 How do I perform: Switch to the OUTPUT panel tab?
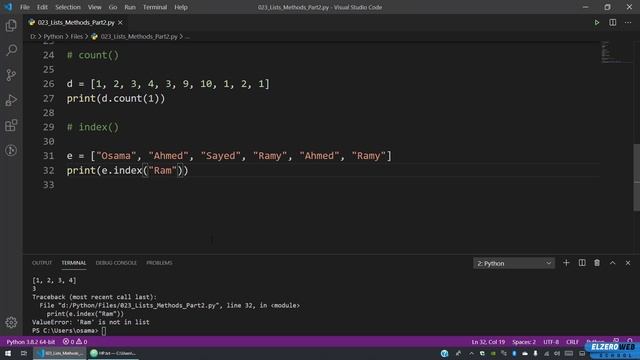coord(42,263)
